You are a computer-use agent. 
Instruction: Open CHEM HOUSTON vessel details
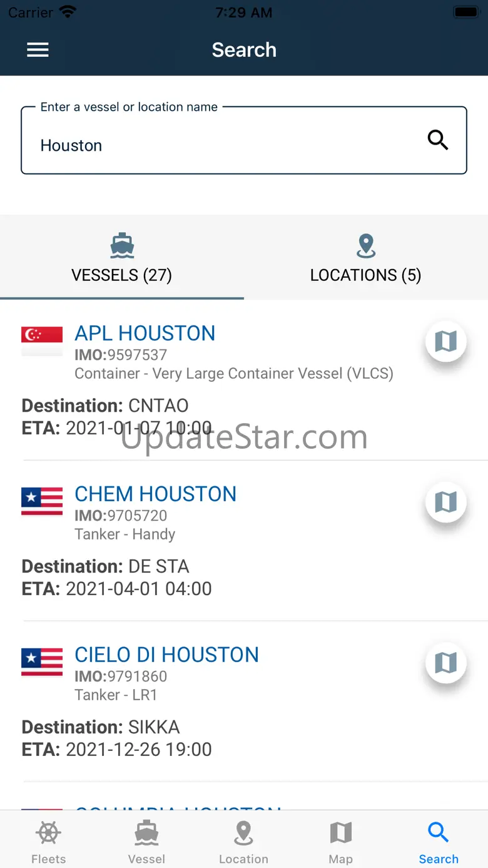156,494
